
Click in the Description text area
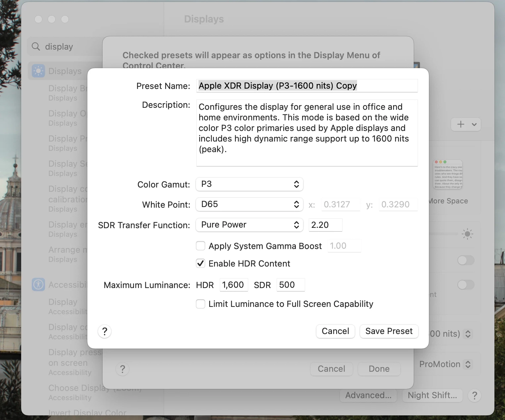[307, 133]
